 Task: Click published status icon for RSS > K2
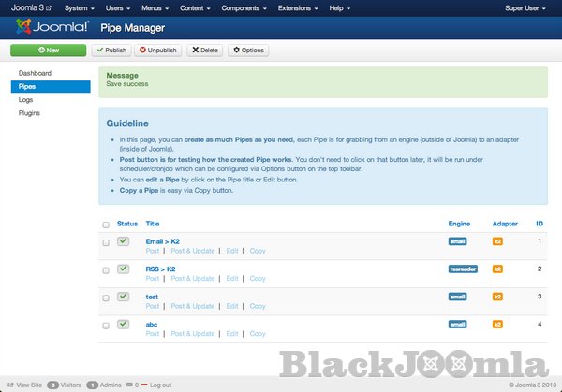point(124,269)
